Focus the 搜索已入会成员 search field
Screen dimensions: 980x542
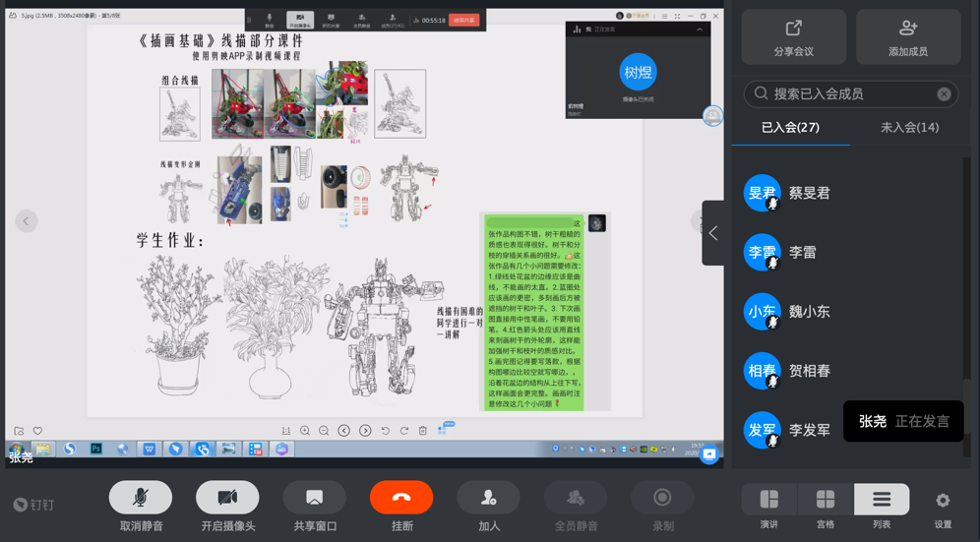pyautogui.click(x=851, y=93)
